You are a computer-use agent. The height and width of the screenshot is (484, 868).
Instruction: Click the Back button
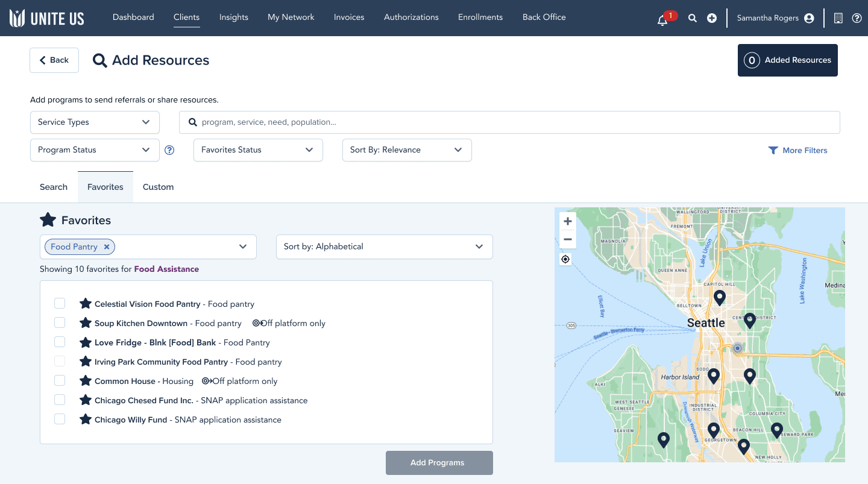tap(54, 60)
